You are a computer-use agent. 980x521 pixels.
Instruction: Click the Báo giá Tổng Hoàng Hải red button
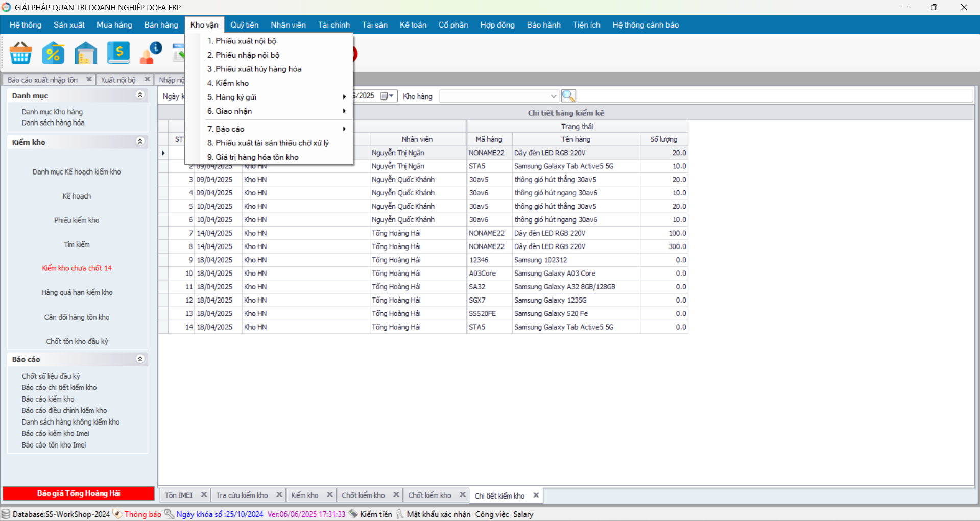point(79,493)
